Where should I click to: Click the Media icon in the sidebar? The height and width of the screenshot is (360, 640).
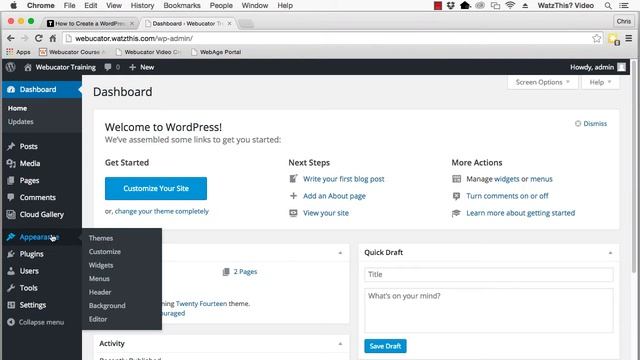(11, 163)
